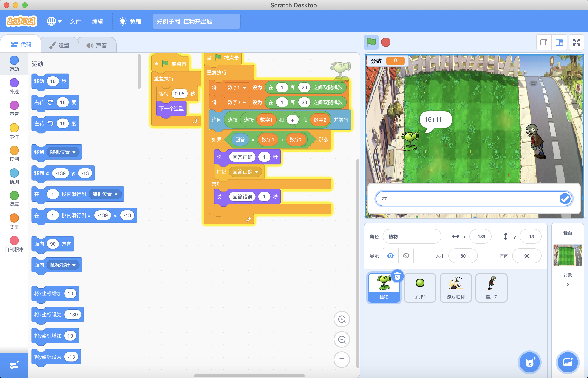Select the 运动 block category
This screenshot has width=588, height=378.
pyautogui.click(x=14, y=63)
